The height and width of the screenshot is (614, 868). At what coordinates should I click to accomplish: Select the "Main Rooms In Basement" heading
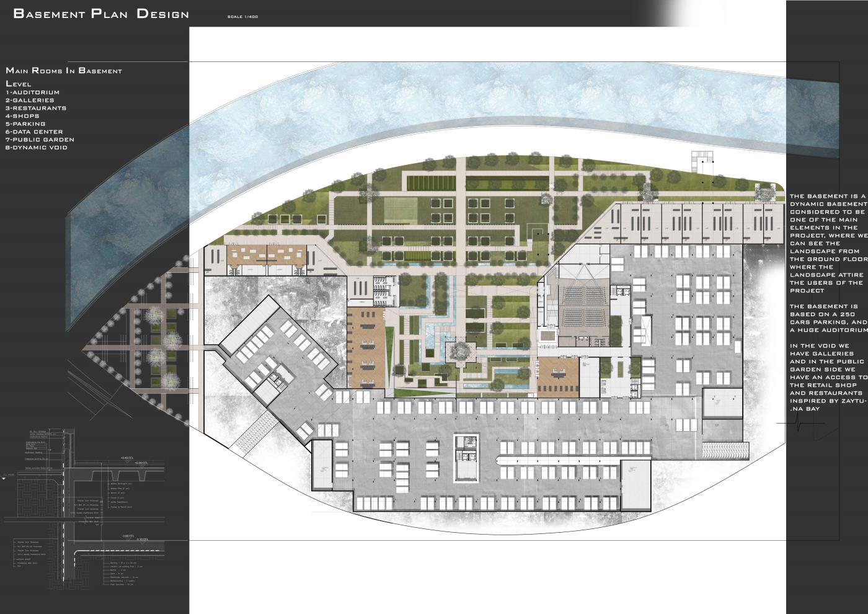tap(64, 71)
